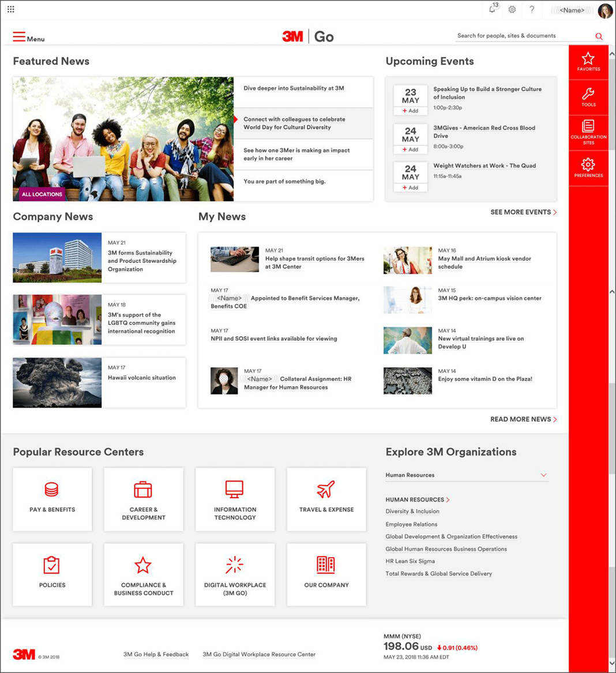Open Collaboration Sites in red sidebar
This screenshot has height=673, width=616.
[588, 131]
